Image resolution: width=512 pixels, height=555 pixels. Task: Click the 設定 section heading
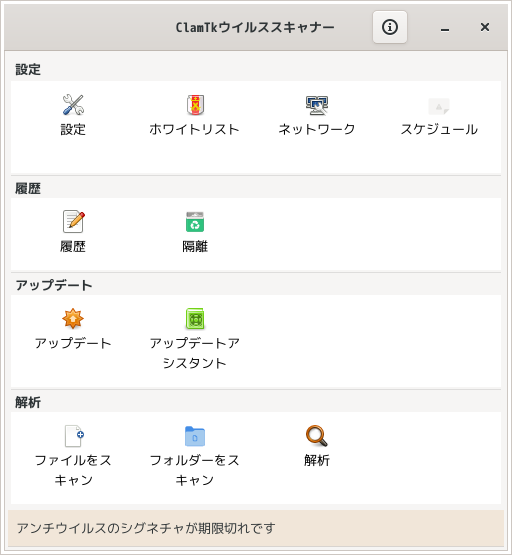click(28, 69)
